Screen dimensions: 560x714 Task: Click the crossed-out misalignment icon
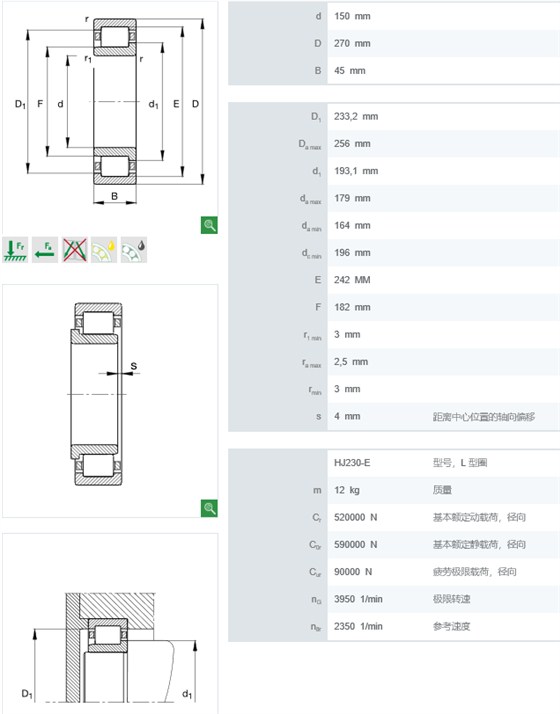click(75, 250)
